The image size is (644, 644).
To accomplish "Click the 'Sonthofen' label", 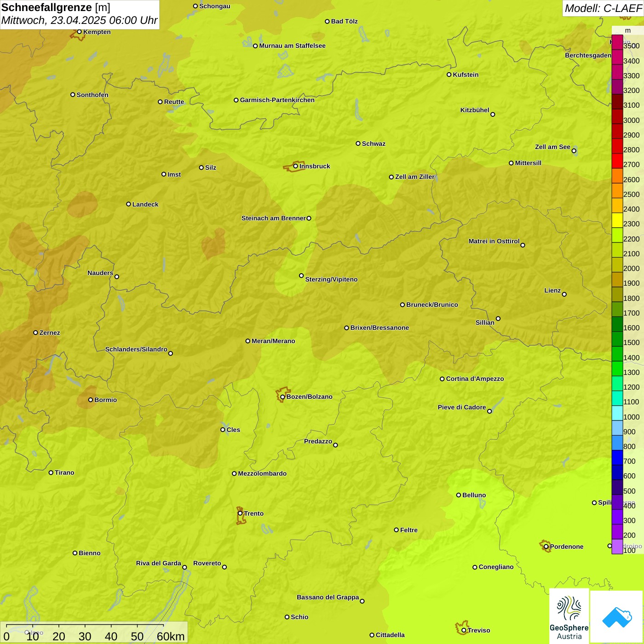I will click(92, 95).
